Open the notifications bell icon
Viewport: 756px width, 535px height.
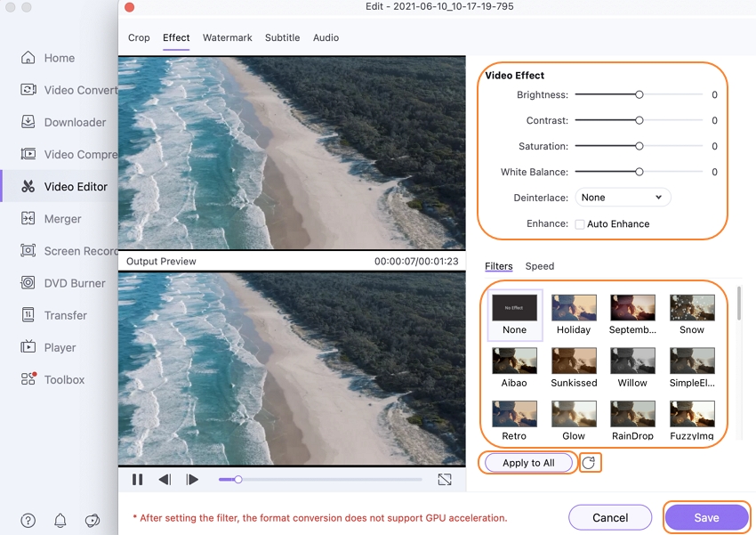click(x=60, y=521)
